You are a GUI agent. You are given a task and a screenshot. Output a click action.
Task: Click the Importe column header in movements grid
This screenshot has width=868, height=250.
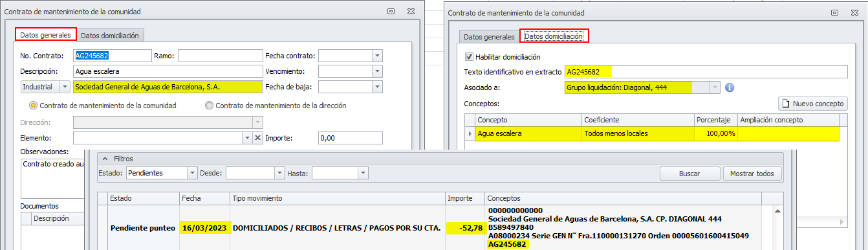(x=465, y=198)
